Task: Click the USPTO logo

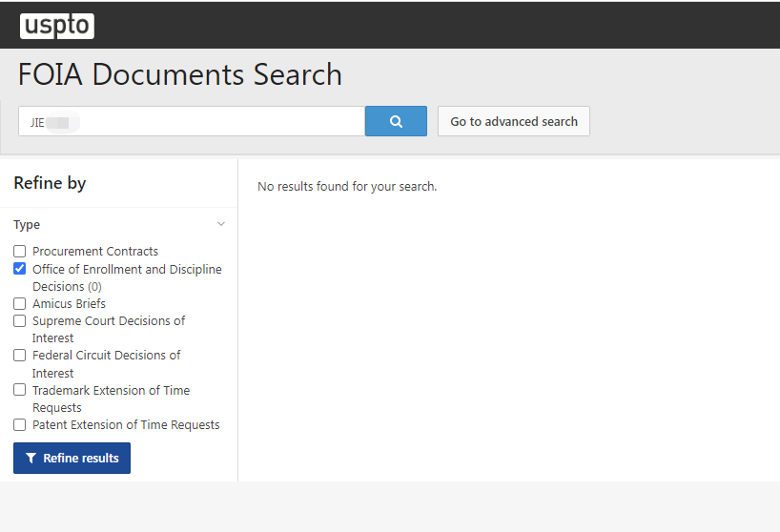Action: click(57, 26)
